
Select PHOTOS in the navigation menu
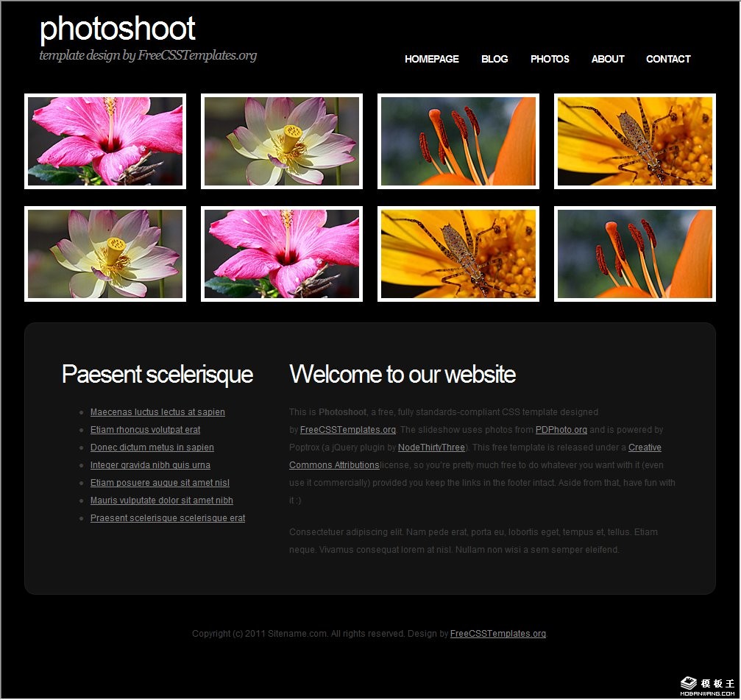pyautogui.click(x=550, y=59)
